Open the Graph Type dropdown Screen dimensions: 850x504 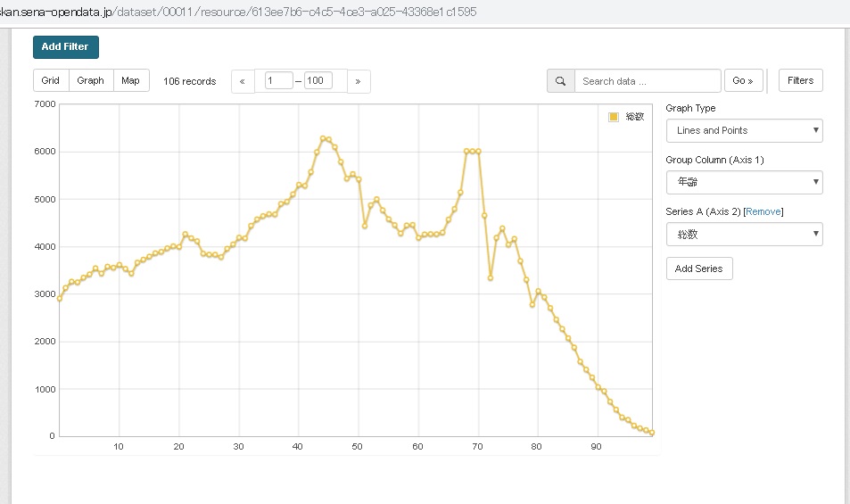coord(744,130)
